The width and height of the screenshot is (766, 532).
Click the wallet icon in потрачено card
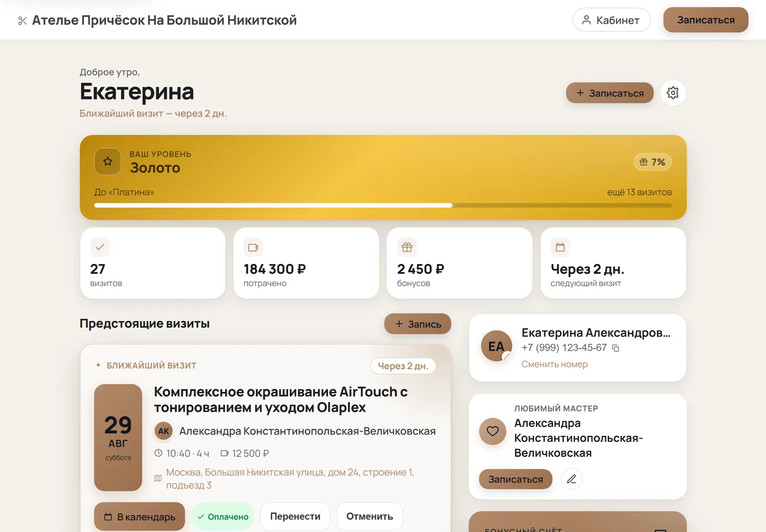253,247
